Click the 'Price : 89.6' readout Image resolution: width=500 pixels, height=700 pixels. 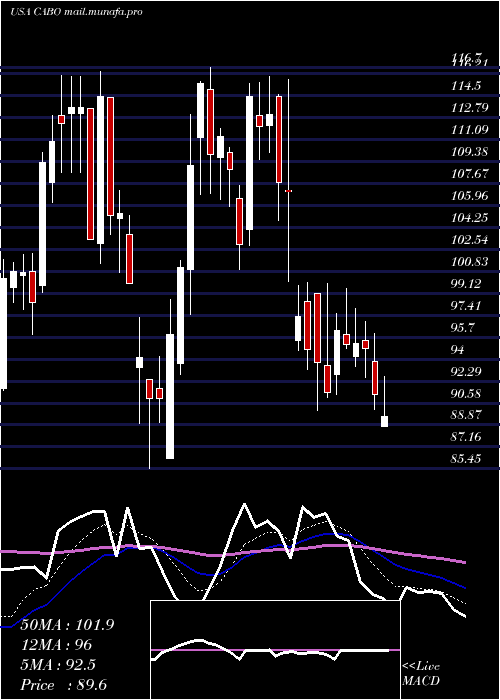[x=63, y=685]
